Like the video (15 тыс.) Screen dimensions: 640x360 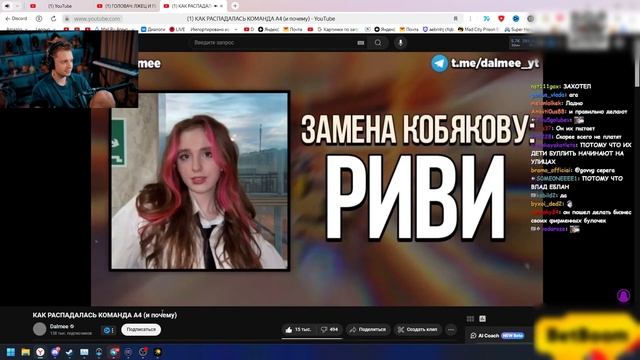[x=298, y=329]
